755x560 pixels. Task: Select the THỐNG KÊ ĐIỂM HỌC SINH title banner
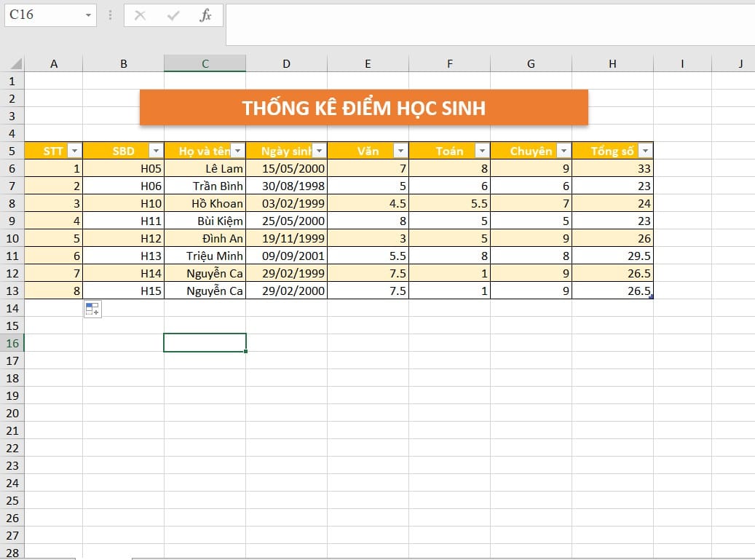[x=363, y=108]
